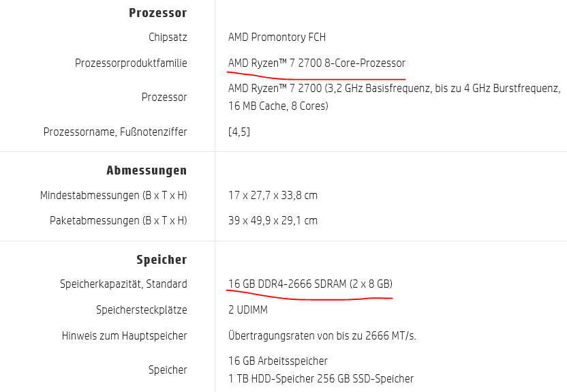
Task: Click the 2 UDIMM value
Action: coord(247,310)
